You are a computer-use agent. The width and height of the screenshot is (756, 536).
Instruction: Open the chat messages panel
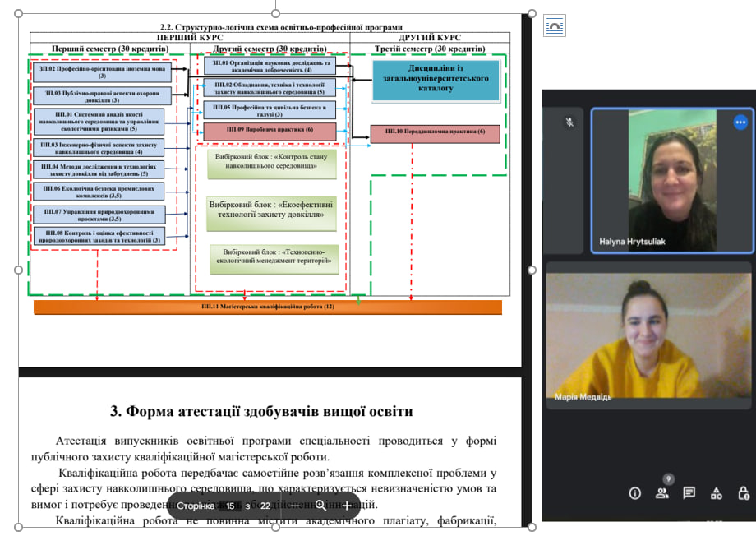(x=689, y=493)
